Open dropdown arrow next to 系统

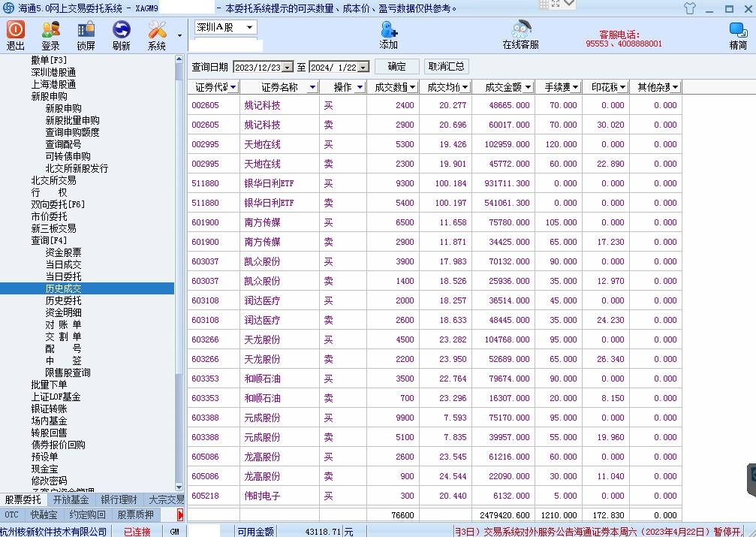tap(179, 36)
